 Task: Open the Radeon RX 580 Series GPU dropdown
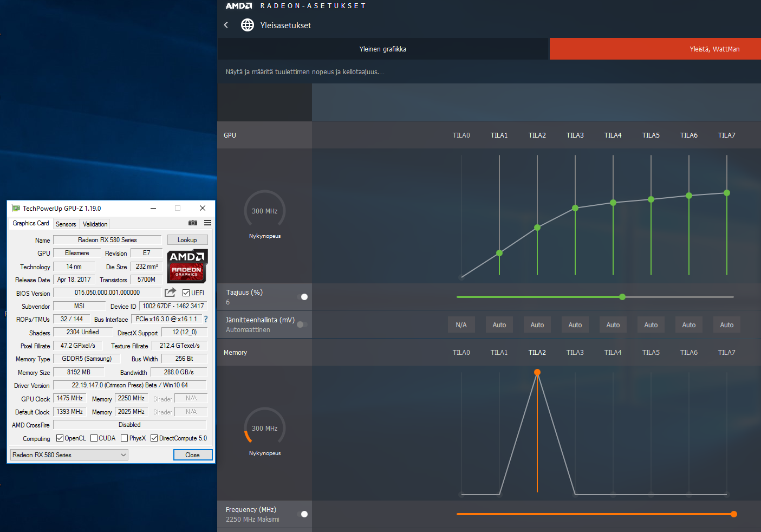pyautogui.click(x=69, y=455)
